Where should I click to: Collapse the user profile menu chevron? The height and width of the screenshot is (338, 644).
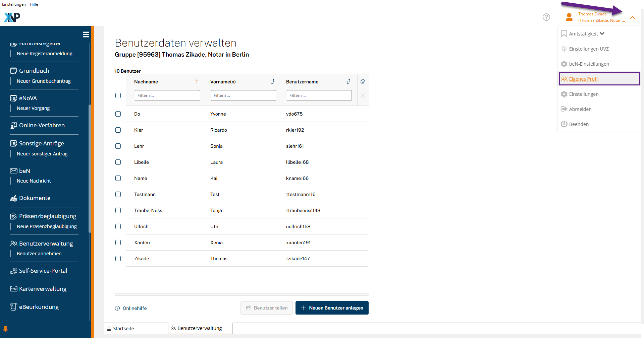[632, 17]
